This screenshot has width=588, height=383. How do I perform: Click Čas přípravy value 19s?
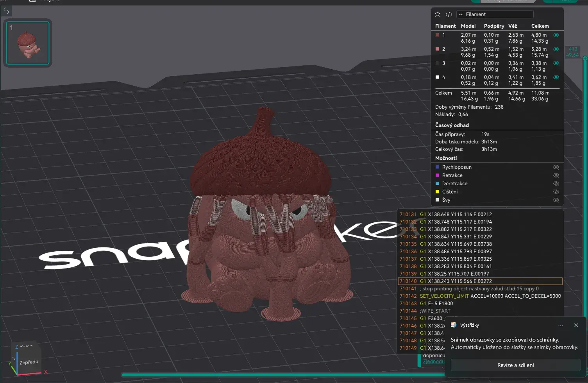point(485,134)
